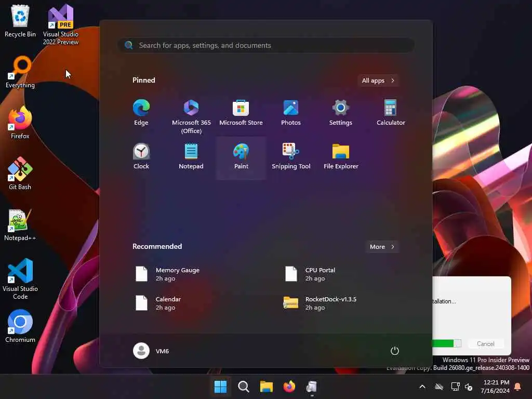The image size is (532, 399).
Task: Launch Microsoft 365 (Office) pinned app
Action: click(191, 116)
